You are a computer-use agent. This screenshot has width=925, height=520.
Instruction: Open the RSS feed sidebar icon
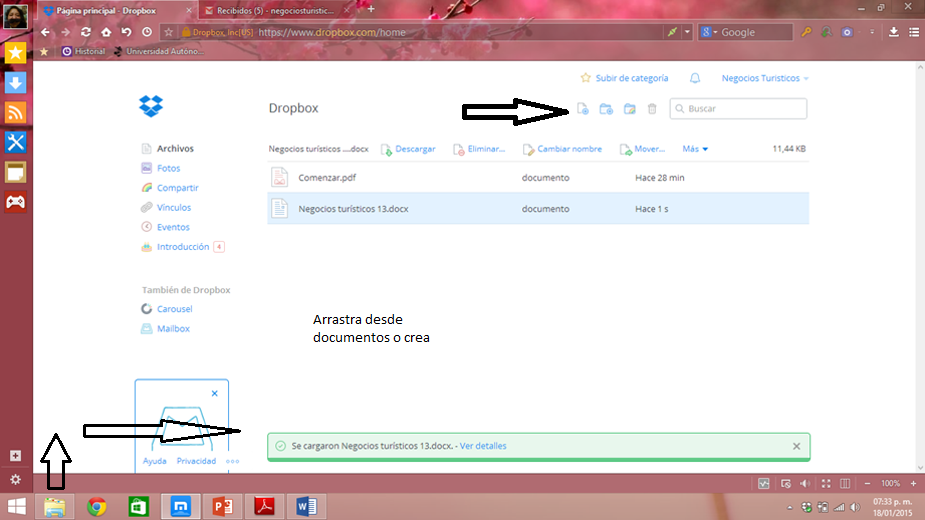pos(16,112)
